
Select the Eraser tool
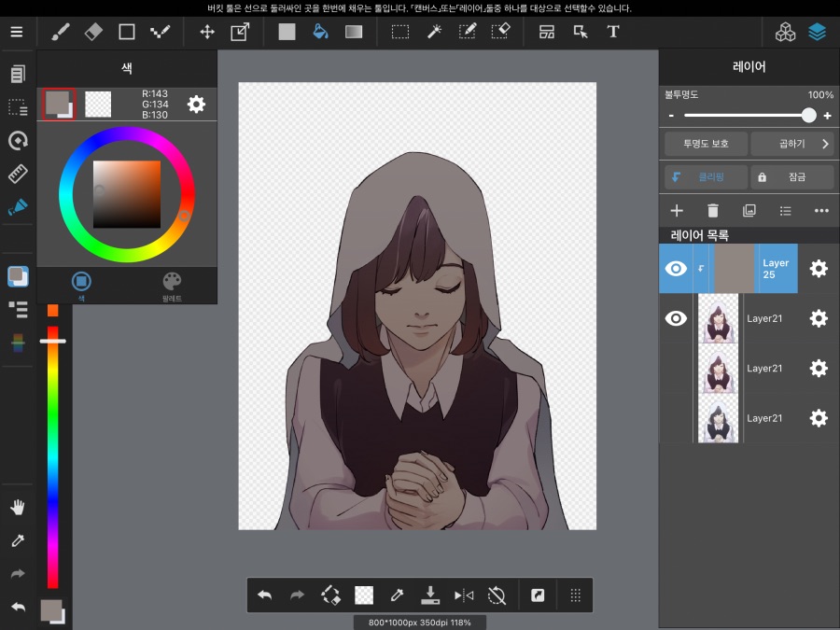click(x=93, y=31)
